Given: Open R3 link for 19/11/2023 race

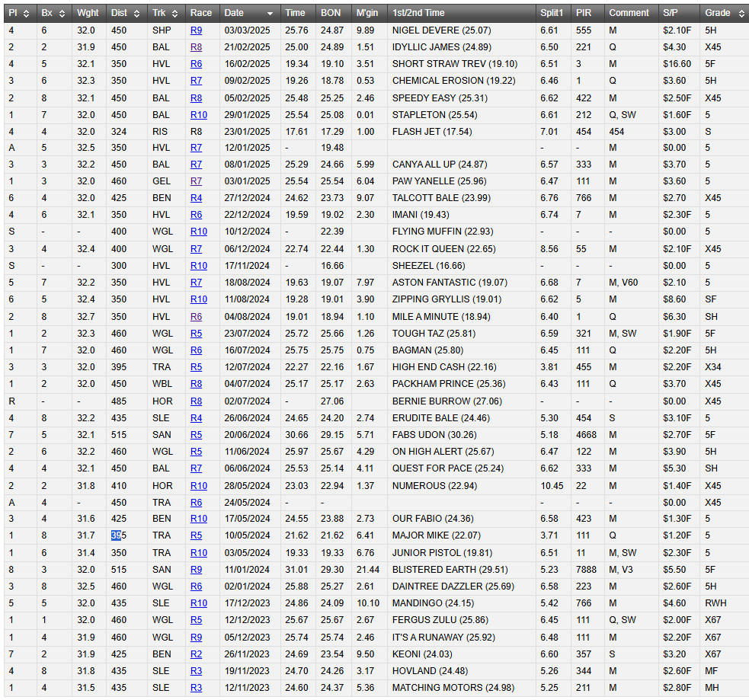Looking at the screenshot, I should [x=196, y=671].
